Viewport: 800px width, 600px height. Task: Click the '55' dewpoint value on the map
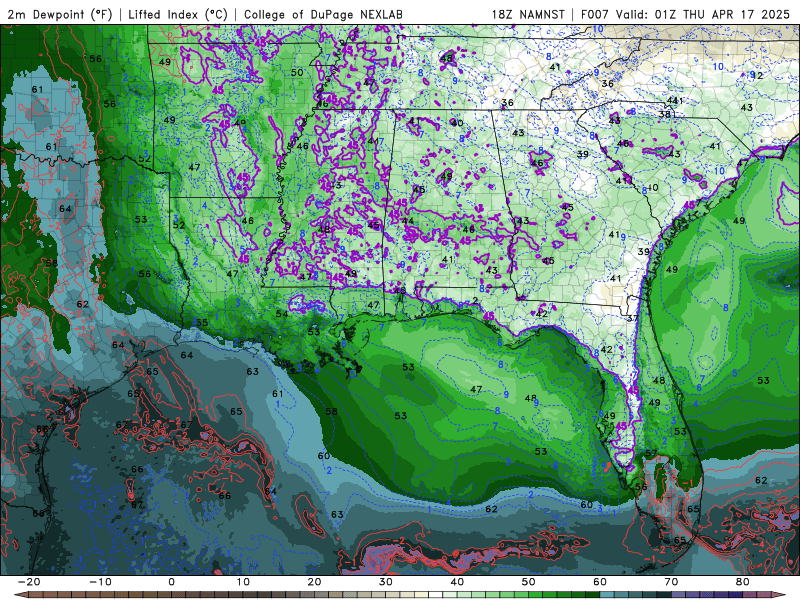coord(202,322)
